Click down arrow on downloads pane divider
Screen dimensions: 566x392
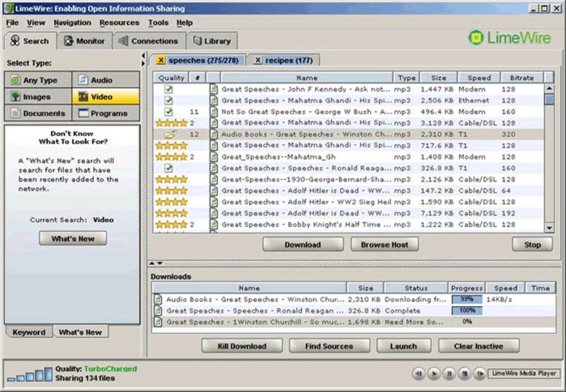160,264
